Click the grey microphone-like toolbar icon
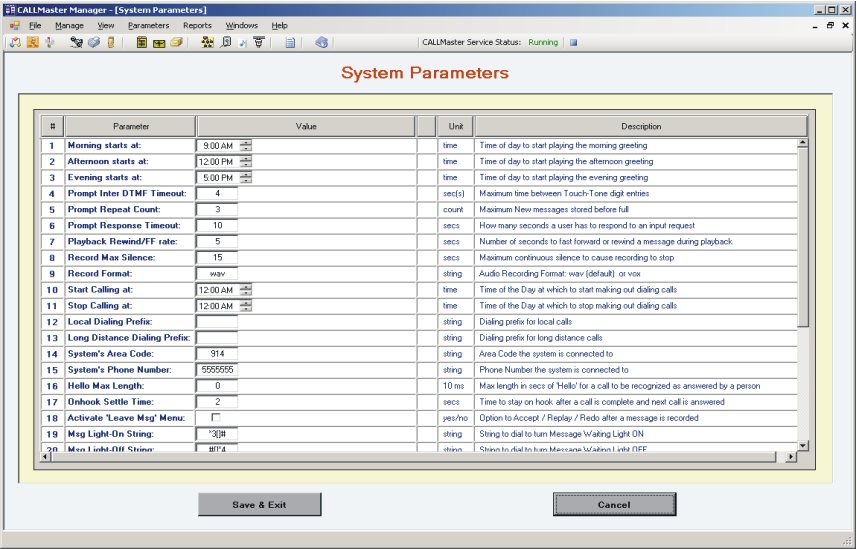 click(50, 42)
